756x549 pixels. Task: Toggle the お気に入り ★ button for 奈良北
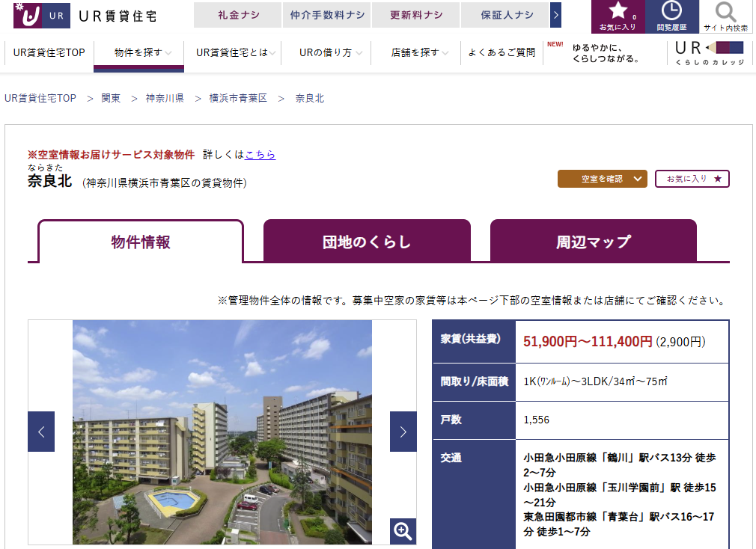tap(692, 179)
